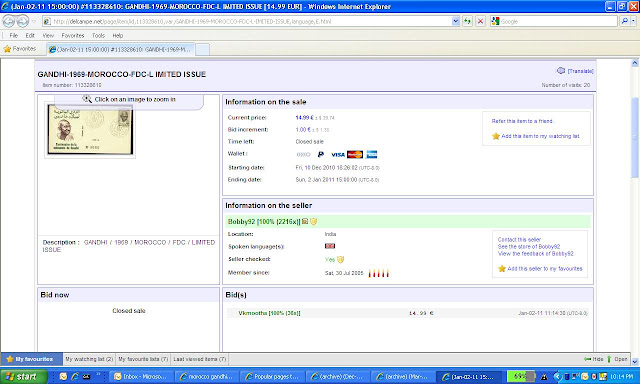Screen dimensions: 640x384
Task: Open the search options dropdown arrow
Action: tap(634, 21)
